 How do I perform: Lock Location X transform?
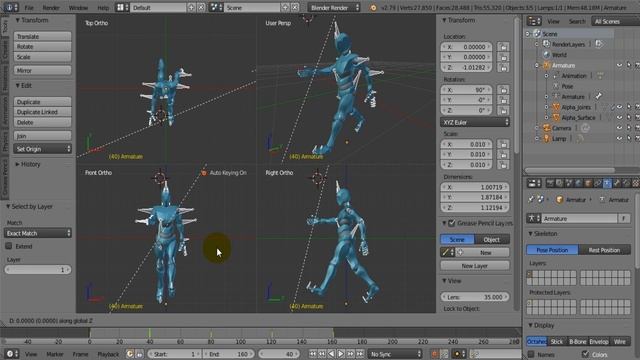coord(503,47)
